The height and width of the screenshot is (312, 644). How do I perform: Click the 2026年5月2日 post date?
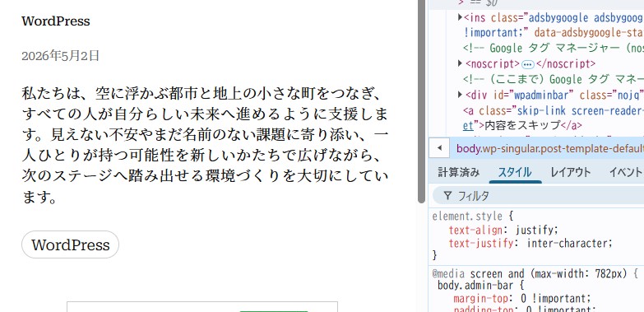[x=60, y=55]
